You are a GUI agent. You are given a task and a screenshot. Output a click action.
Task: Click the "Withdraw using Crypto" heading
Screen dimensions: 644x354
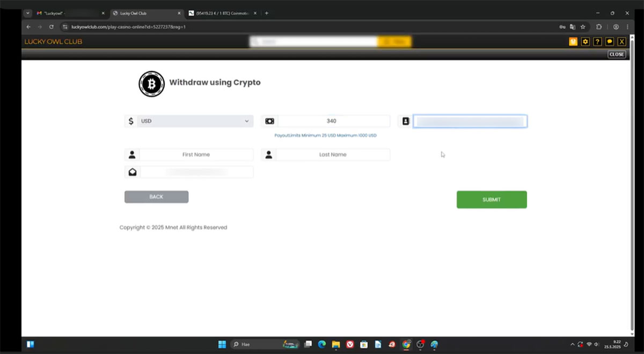[x=215, y=83]
